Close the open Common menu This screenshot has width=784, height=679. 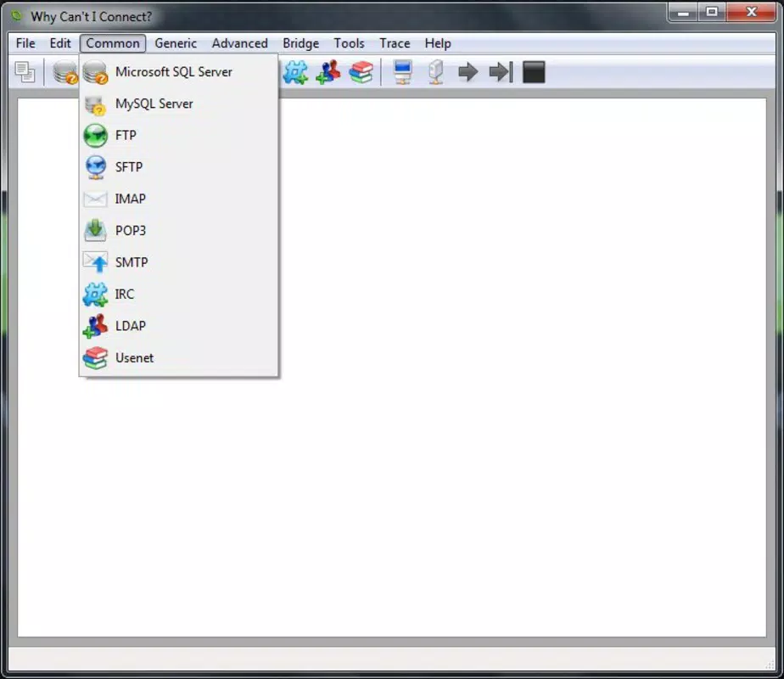click(113, 43)
